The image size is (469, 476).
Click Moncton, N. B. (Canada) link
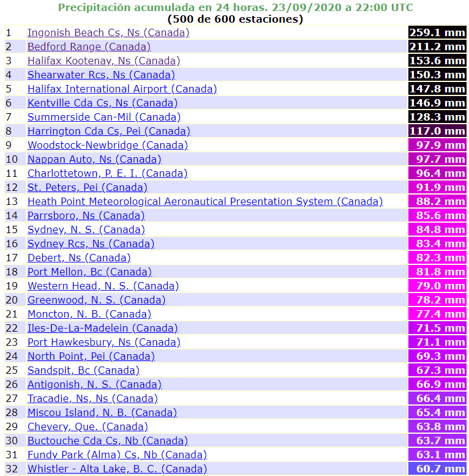[89, 314]
